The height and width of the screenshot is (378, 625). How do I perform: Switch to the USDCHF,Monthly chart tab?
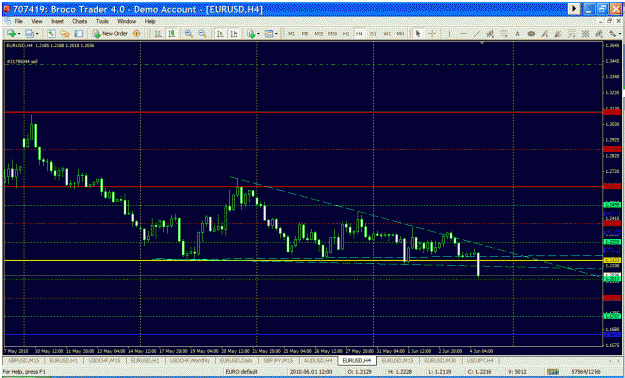pyautogui.click(x=191, y=360)
